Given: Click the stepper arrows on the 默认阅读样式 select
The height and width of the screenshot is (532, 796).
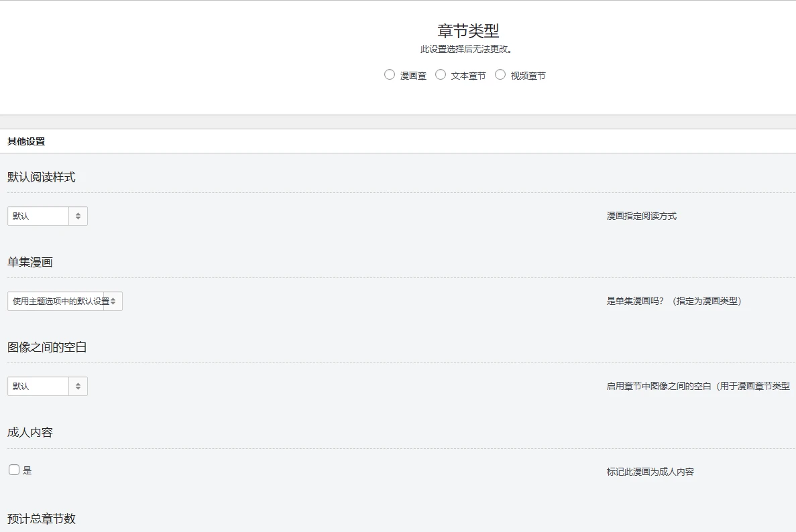Looking at the screenshot, I should [x=78, y=216].
